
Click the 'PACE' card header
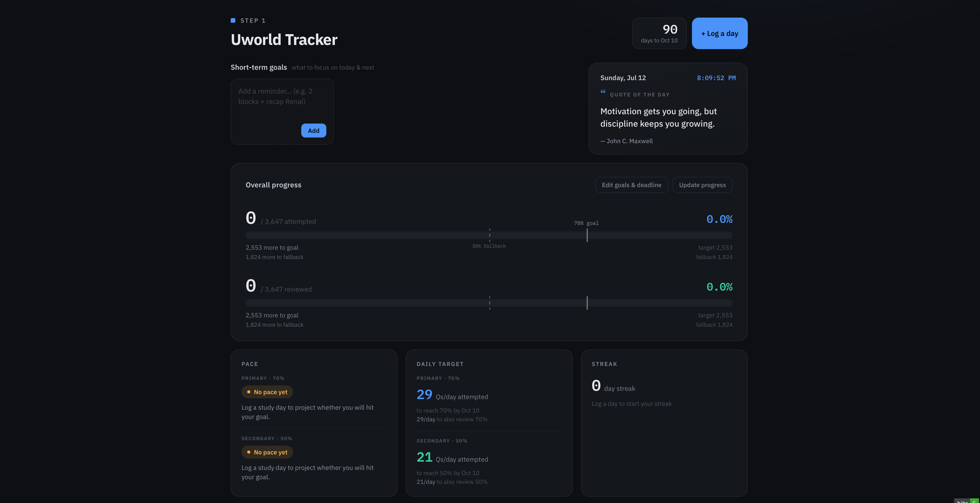pos(250,364)
